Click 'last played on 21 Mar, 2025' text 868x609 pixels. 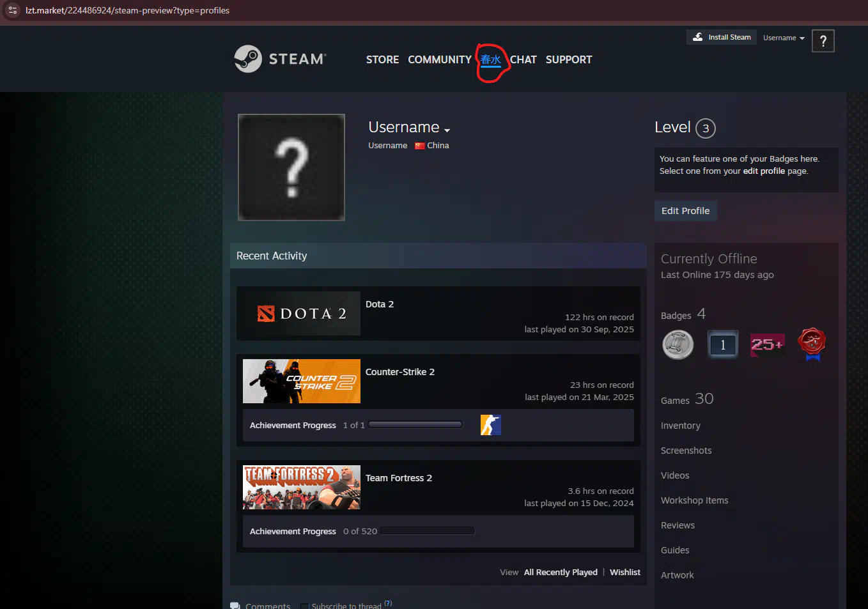click(x=580, y=397)
